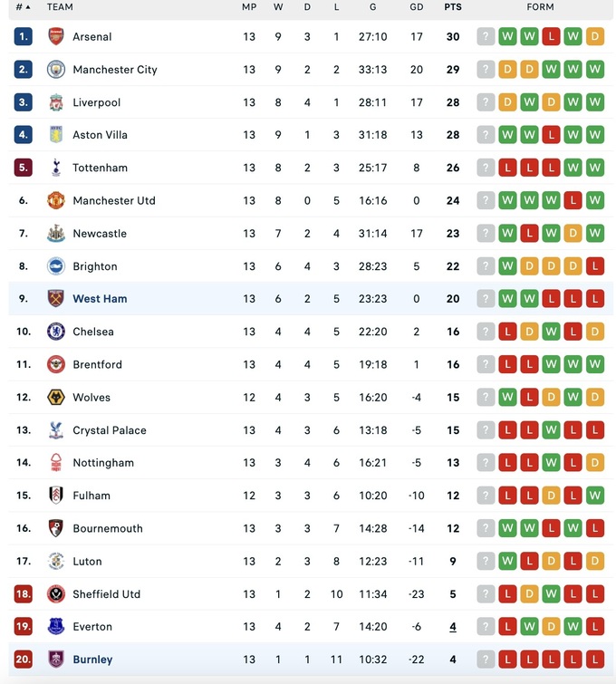Click Brighton's position number 8 badge
Screen dimensions: 616x684
(x=24, y=266)
